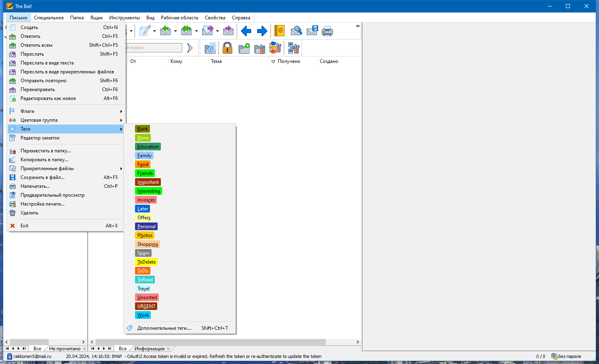Expand the Цветовая группа submenu
This screenshot has width=599, height=364.
tap(66, 120)
